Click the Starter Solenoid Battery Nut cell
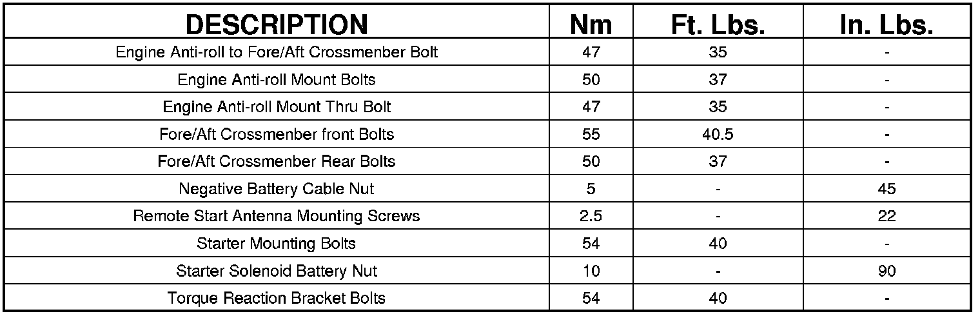This screenshot has width=980, height=316. coord(277,271)
